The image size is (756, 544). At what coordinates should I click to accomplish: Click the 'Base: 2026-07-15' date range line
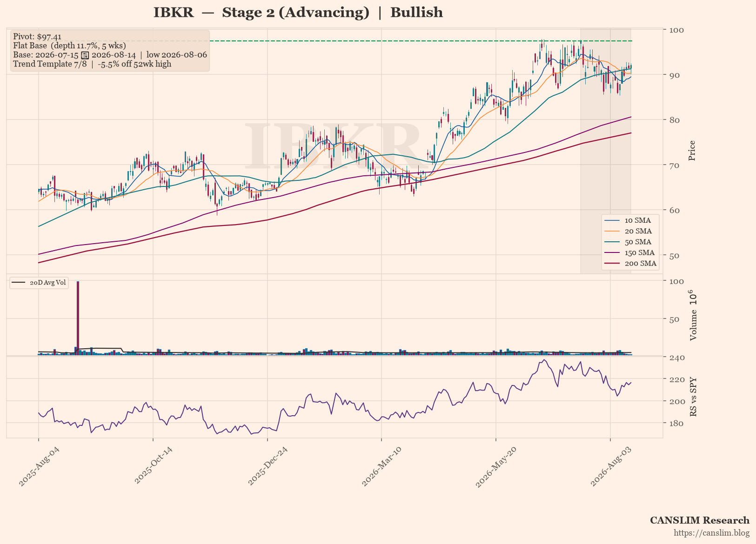pyautogui.click(x=110, y=55)
